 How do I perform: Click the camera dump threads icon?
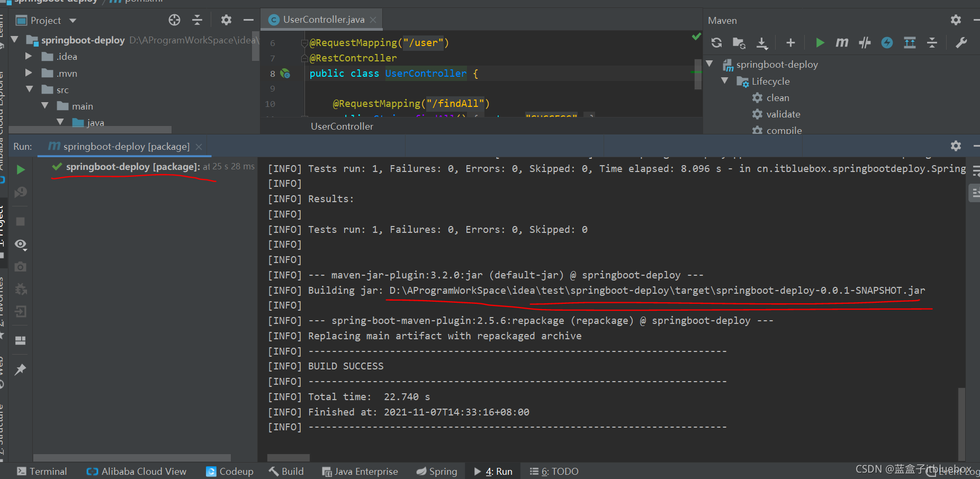click(x=21, y=267)
